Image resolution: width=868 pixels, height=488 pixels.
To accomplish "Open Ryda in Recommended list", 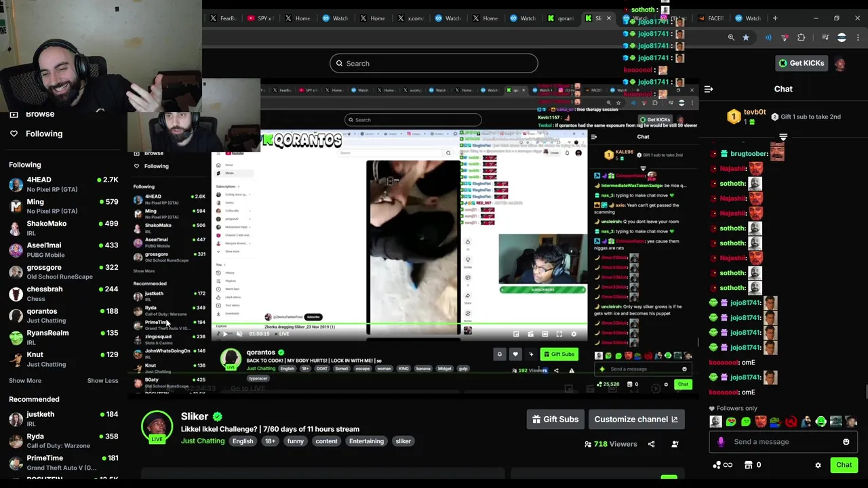I will [63, 441].
